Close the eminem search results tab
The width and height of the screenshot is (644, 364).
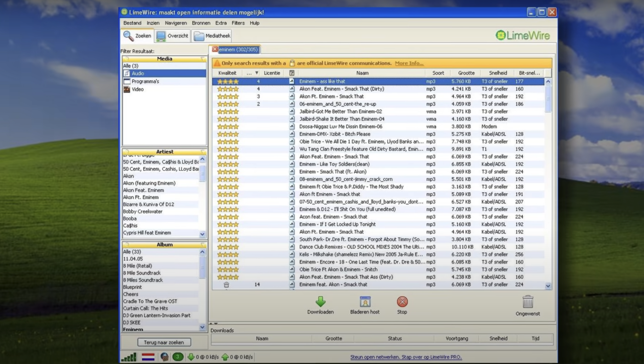[215, 49]
